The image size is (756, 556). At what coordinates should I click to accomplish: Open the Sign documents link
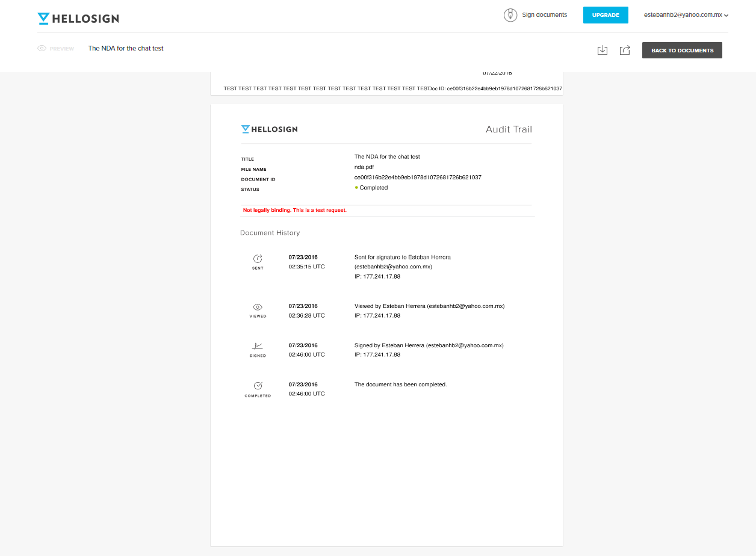[544, 15]
